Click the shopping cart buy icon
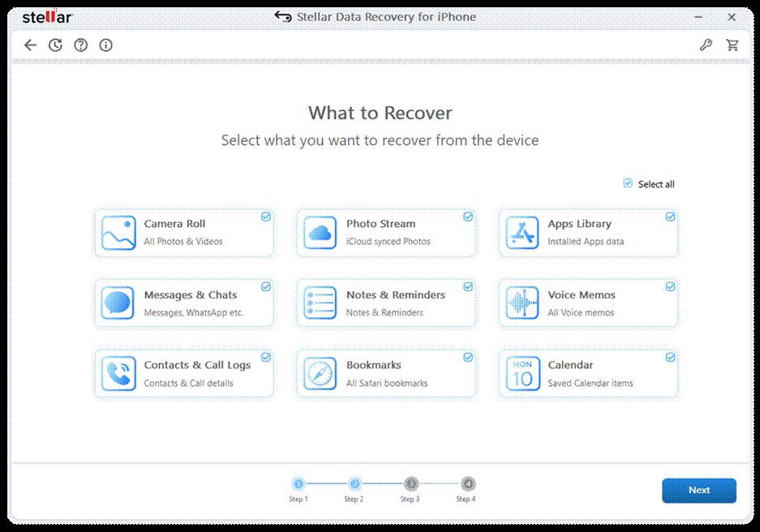Image resolution: width=760 pixels, height=532 pixels. click(732, 45)
